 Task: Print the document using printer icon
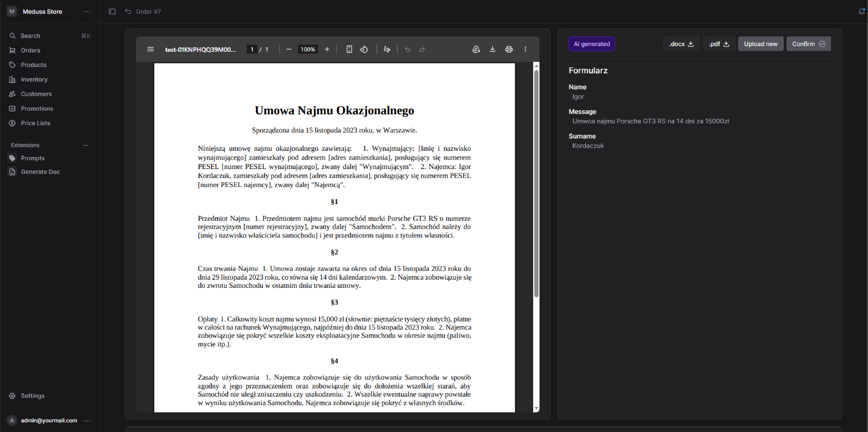509,49
